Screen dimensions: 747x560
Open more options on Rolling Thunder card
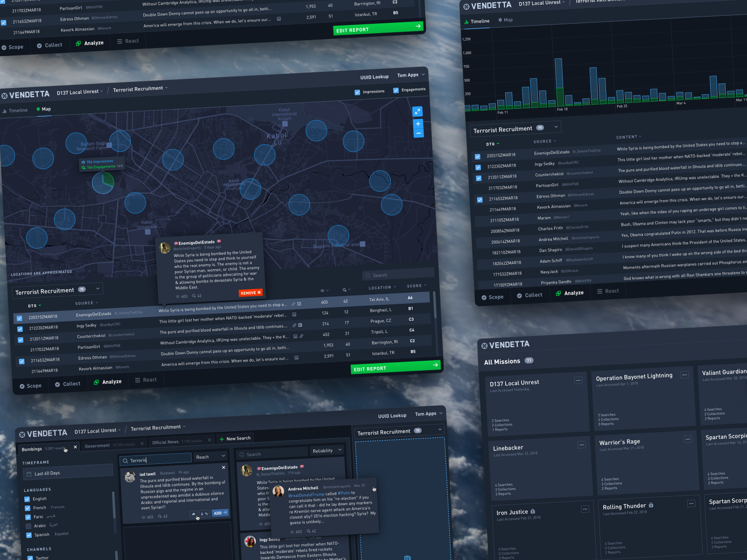click(x=691, y=504)
